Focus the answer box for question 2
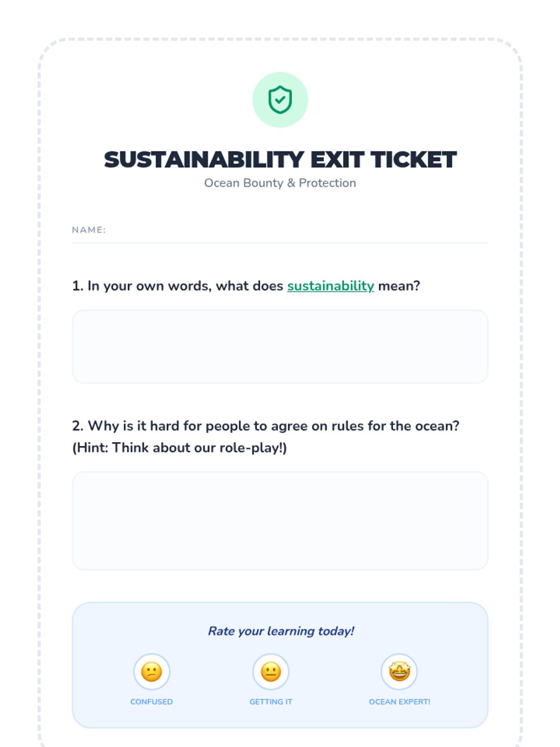 pos(280,521)
